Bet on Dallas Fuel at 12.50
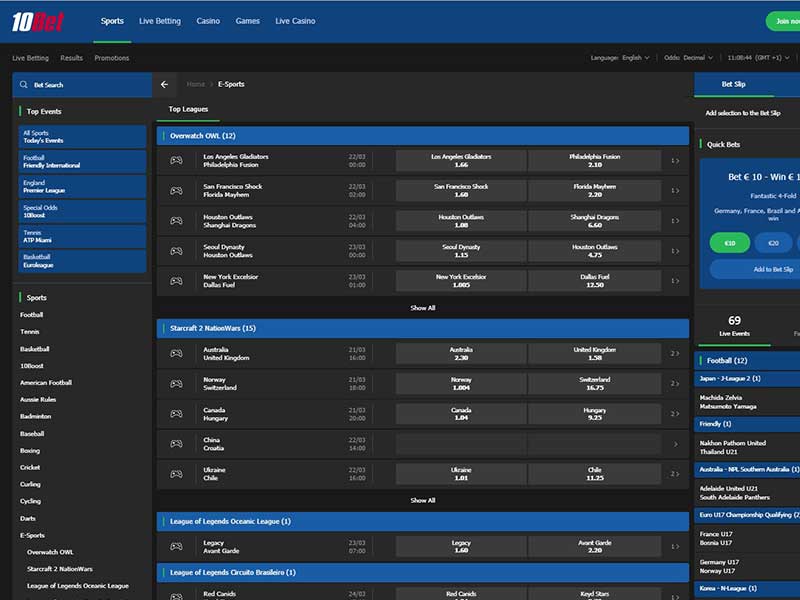 pos(594,281)
